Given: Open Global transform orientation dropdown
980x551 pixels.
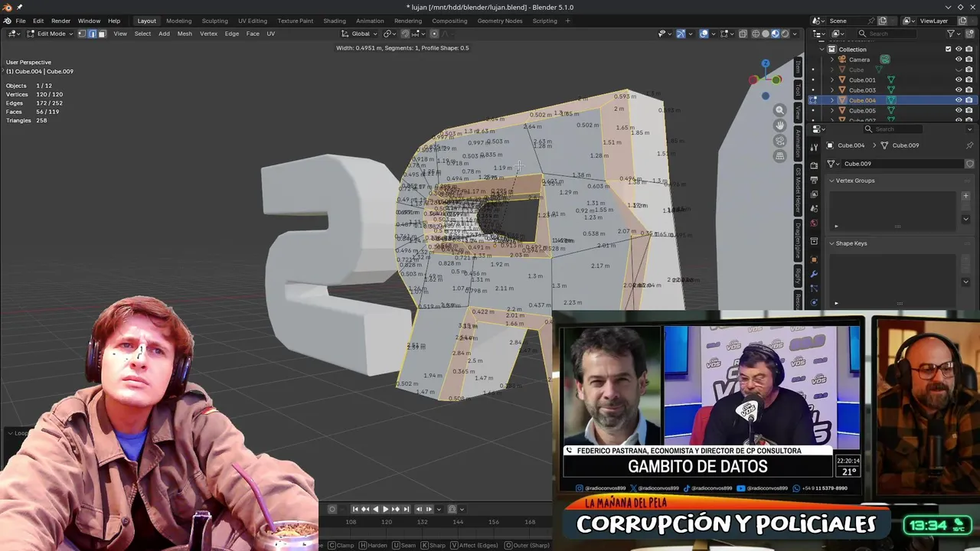Looking at the screenshot, I should tap(360, 34).
